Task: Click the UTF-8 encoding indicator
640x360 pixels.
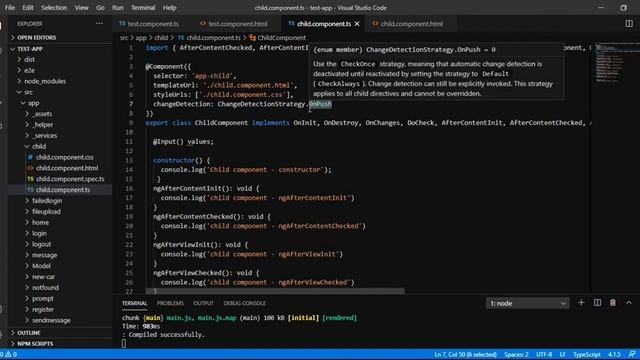Action: pos(544,354)
